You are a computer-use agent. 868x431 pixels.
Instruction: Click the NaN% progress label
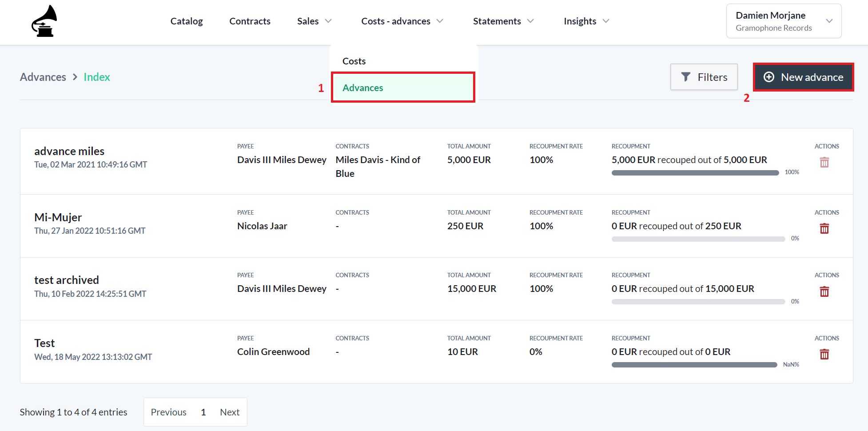tap(791, 364)
